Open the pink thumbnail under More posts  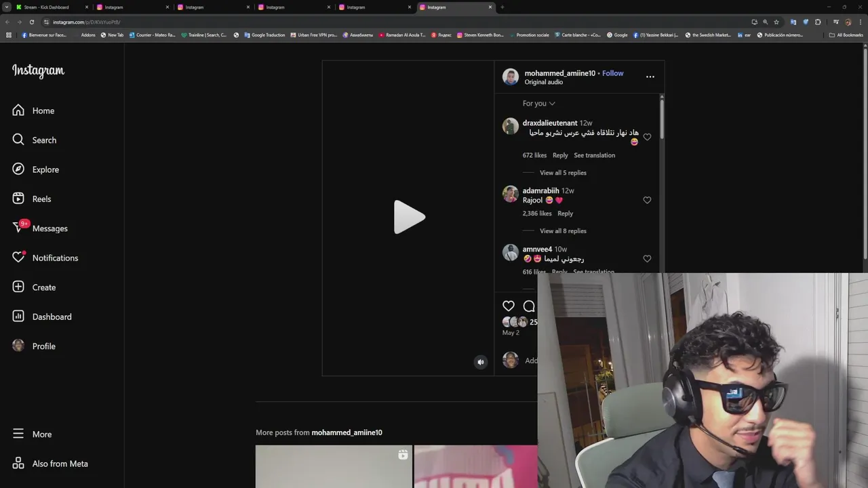pos(476,466)
